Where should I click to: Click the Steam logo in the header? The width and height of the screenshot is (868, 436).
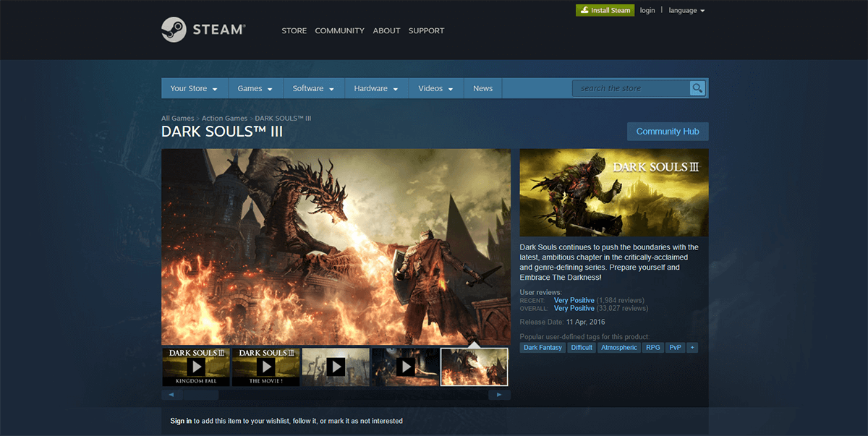203,30
